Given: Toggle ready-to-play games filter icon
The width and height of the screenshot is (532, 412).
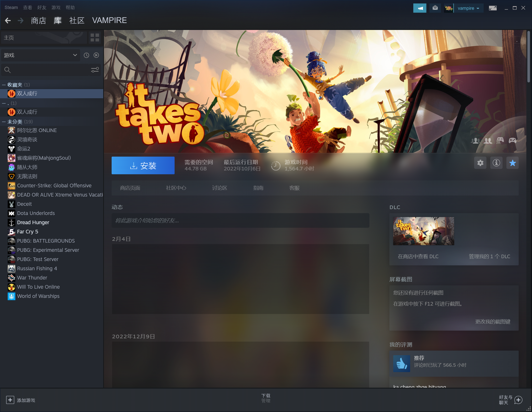Looking at the screenshot, I should click(x=96, y=55).
